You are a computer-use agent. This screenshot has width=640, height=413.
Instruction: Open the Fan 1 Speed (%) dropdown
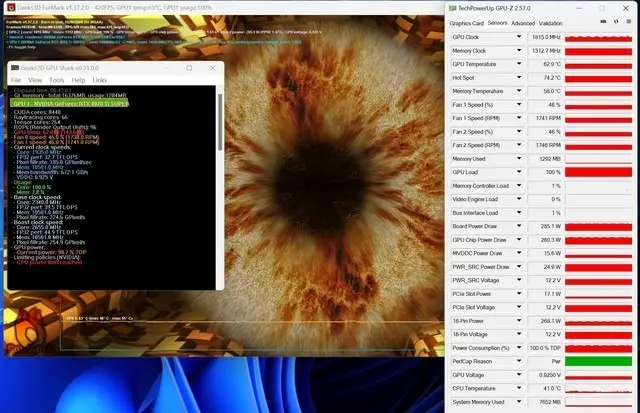[x=519, y=104]
